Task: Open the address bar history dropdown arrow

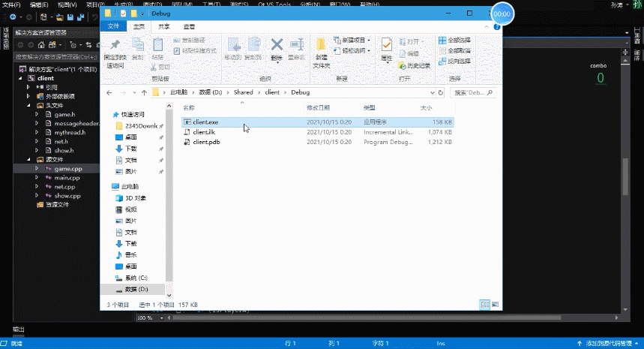Action: [432, 93]
